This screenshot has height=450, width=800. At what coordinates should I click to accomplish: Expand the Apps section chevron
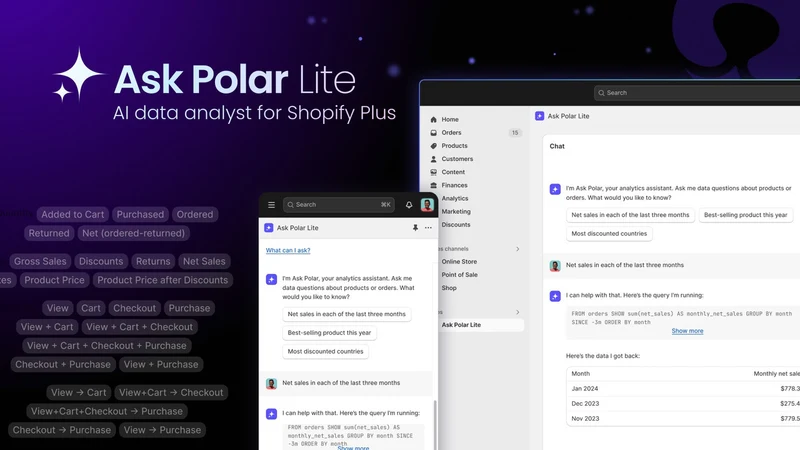pos(517,312)
